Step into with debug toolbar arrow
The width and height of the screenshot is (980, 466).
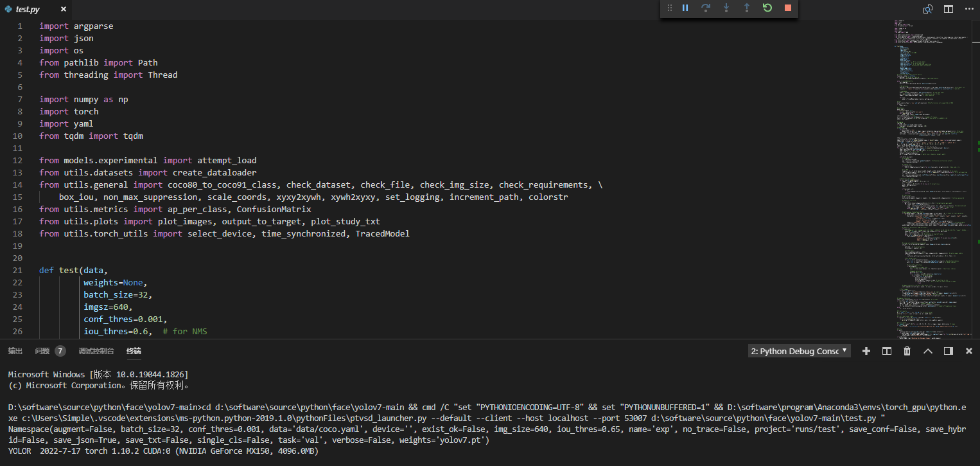(x=726, y=8)
